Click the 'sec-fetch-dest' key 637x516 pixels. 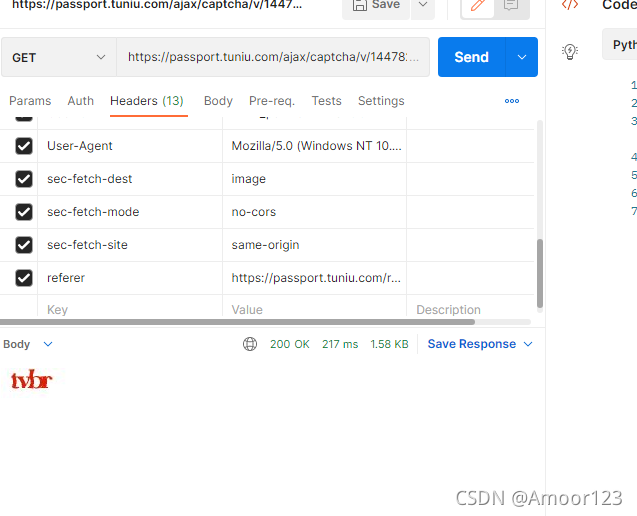(89, 179)
